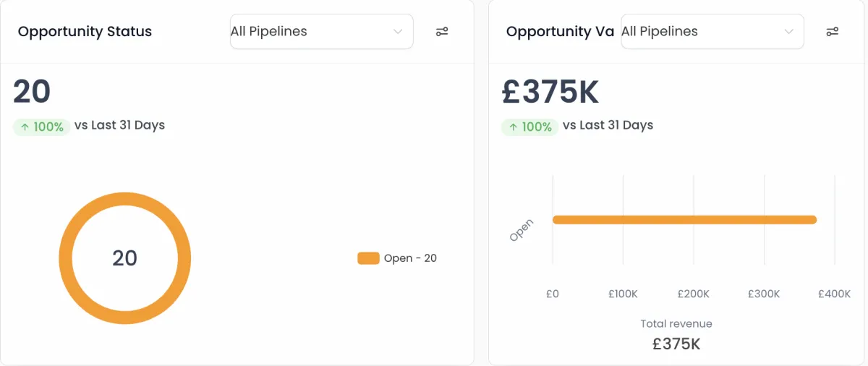
Task: Select the orange Open bar in value chart
Action: pos(684,220)
